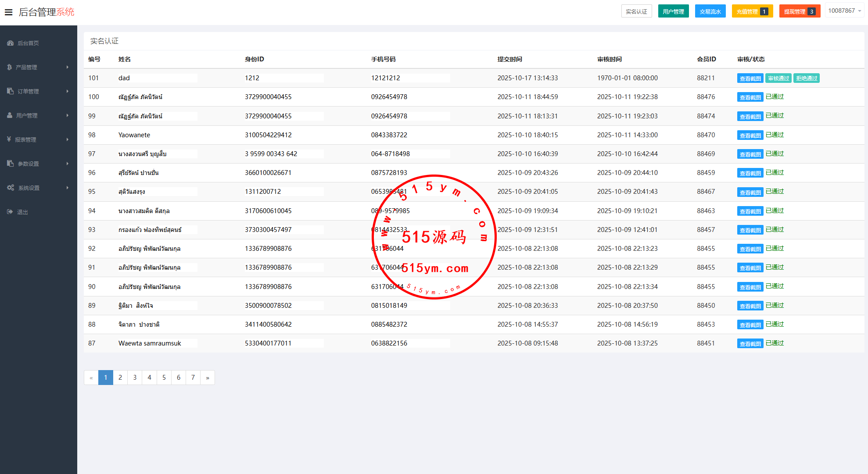Go to pagination page 3
Image resolution: width=868 pixels, height=474 pixels.
(135, 378)
